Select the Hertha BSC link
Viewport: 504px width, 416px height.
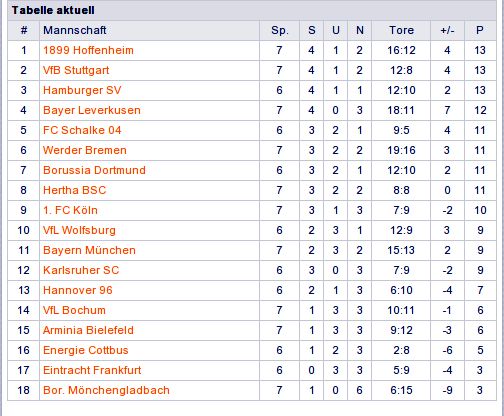click(x=74, y=190)
